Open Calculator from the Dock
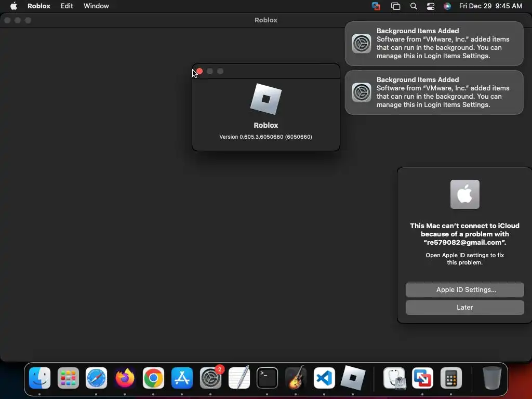The height and width of the screenshot is (399, 532). tap(451, 378)
